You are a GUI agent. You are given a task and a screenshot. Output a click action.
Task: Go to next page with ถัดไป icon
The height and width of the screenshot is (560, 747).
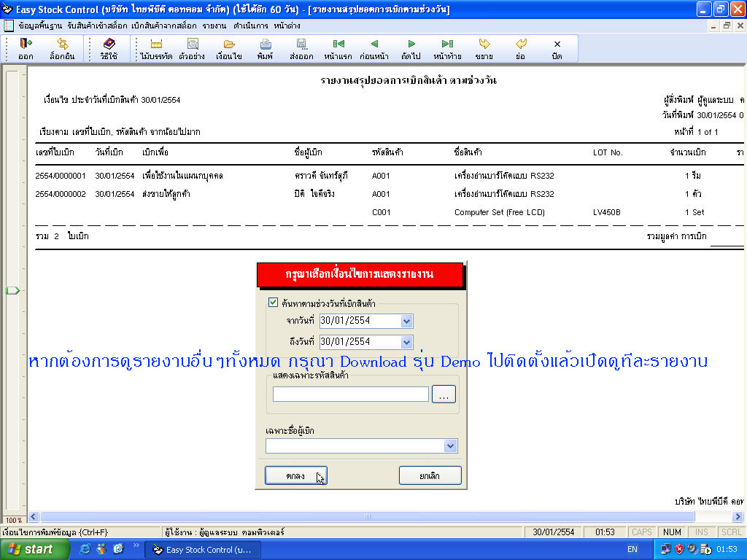point(412,47)
